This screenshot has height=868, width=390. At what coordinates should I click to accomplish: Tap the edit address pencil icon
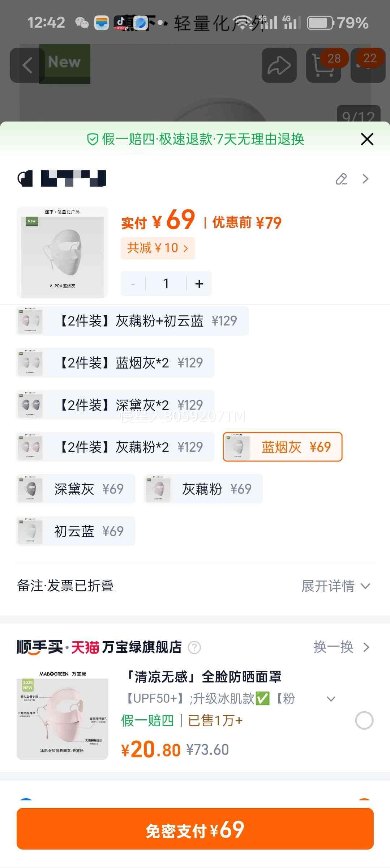(342, 179)
